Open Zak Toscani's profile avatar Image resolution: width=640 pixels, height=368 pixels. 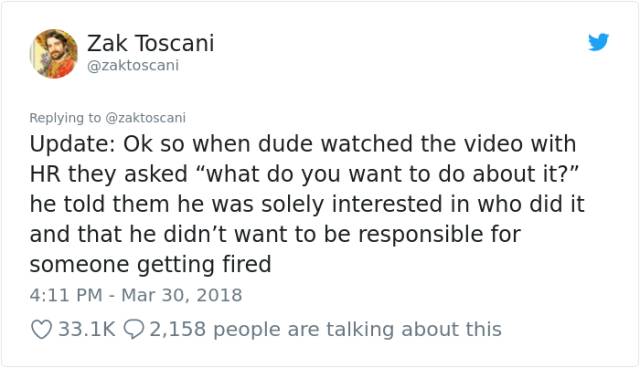click(54, 53)
